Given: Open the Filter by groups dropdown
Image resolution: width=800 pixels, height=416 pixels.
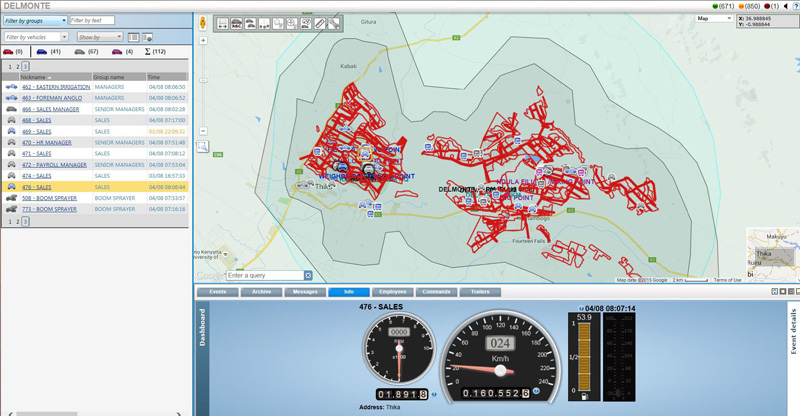Looking at the screenshot, I should [35, 20].
